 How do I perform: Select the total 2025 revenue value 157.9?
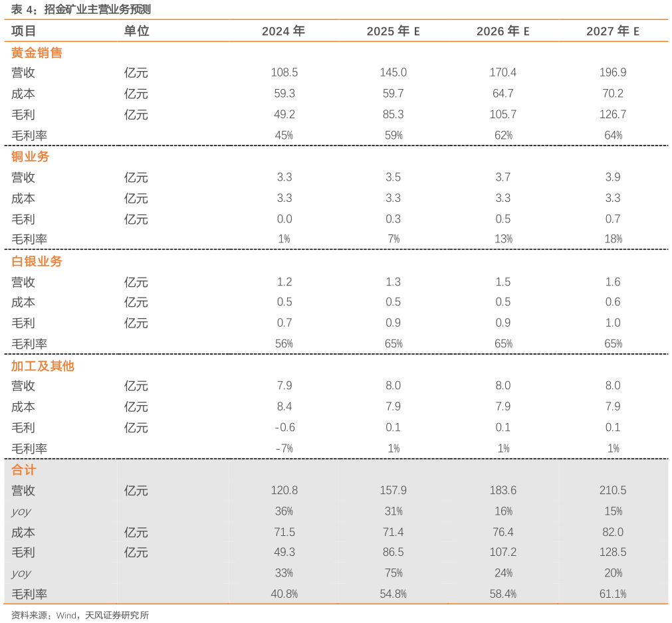pos(393,490)
